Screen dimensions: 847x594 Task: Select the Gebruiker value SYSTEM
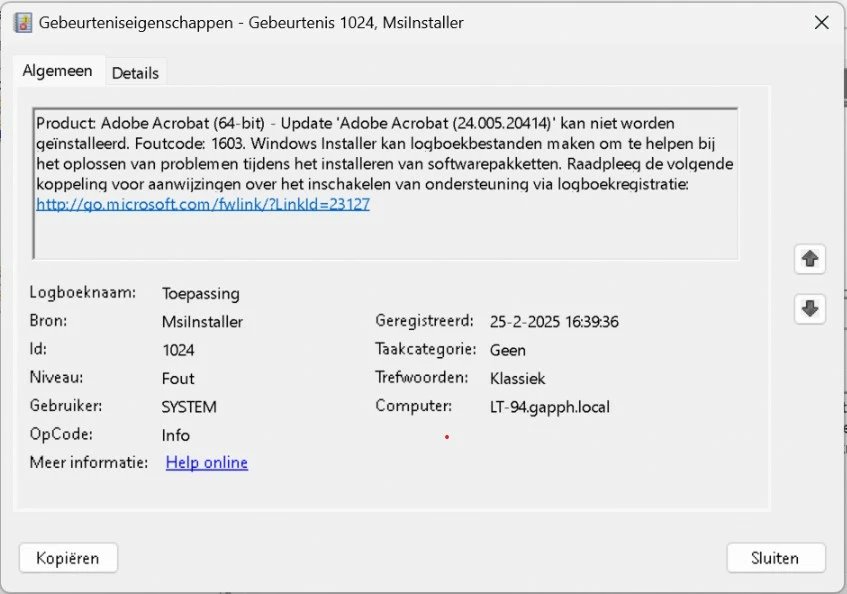click(x=189, y=407)
